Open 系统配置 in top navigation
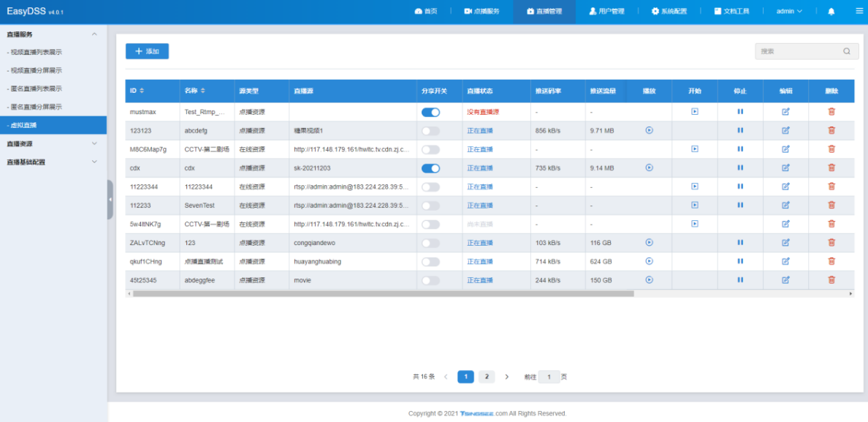Image resolution: width=868 pixels, height=422 pixels. [669, 11]
